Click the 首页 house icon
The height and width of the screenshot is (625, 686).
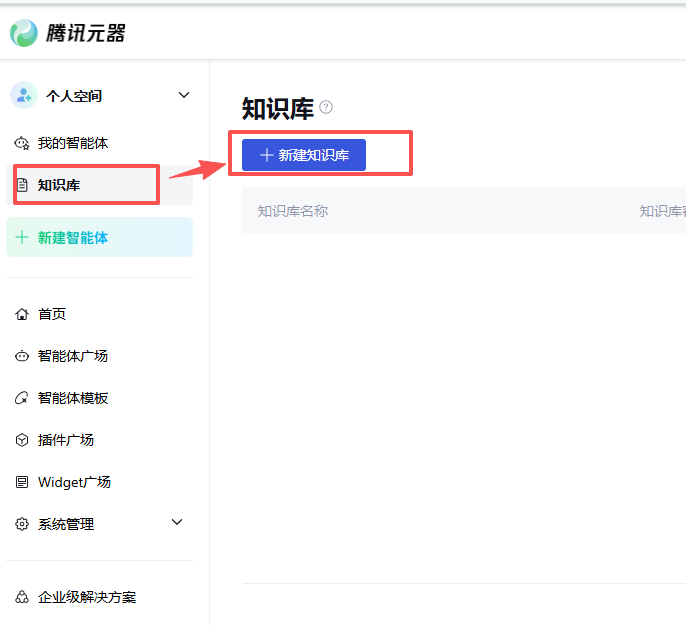pyautogui.click(x=22, y=314)
